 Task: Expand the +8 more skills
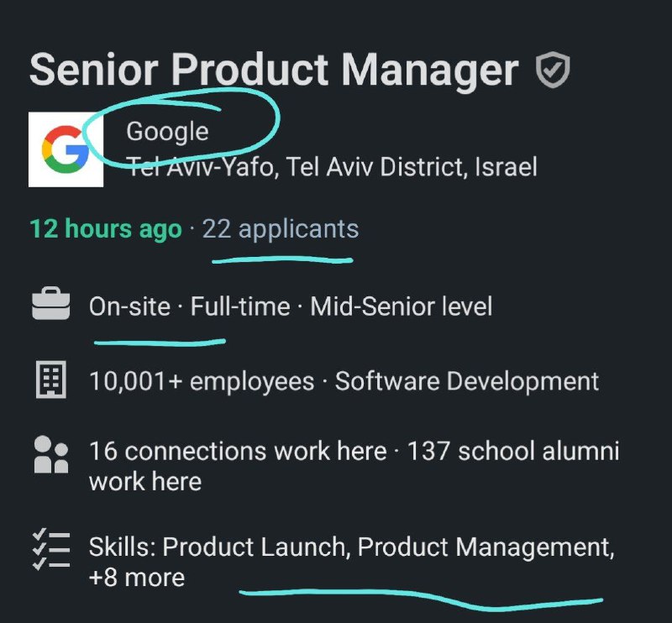pyautogui.click(x=137, y=577)
